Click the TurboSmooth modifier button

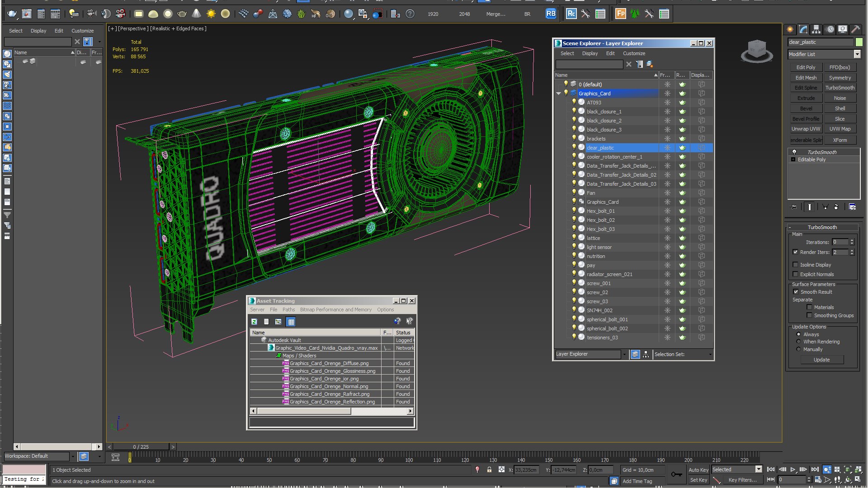tap(840, 88)
